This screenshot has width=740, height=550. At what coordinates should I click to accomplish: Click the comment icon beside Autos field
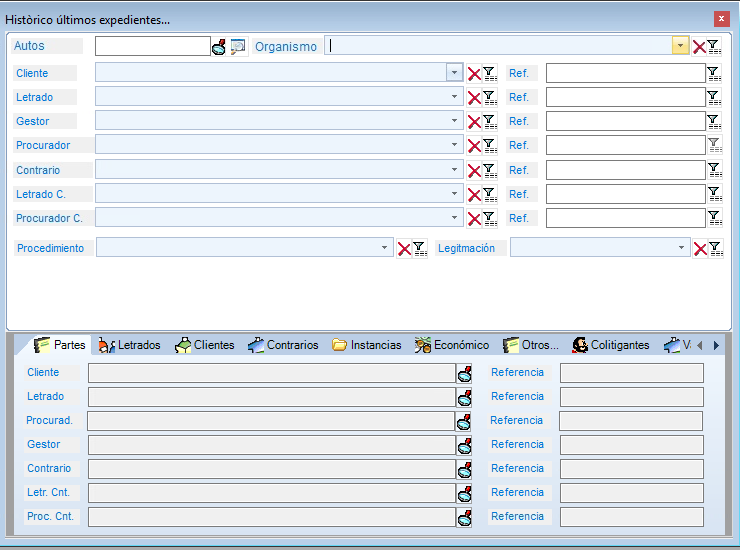237,46
